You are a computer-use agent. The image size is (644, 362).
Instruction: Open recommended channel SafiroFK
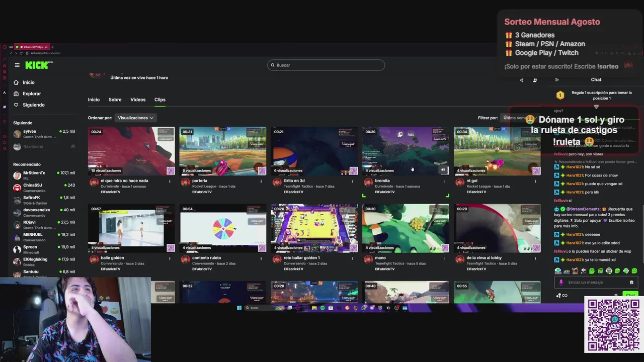click(44, 200)
